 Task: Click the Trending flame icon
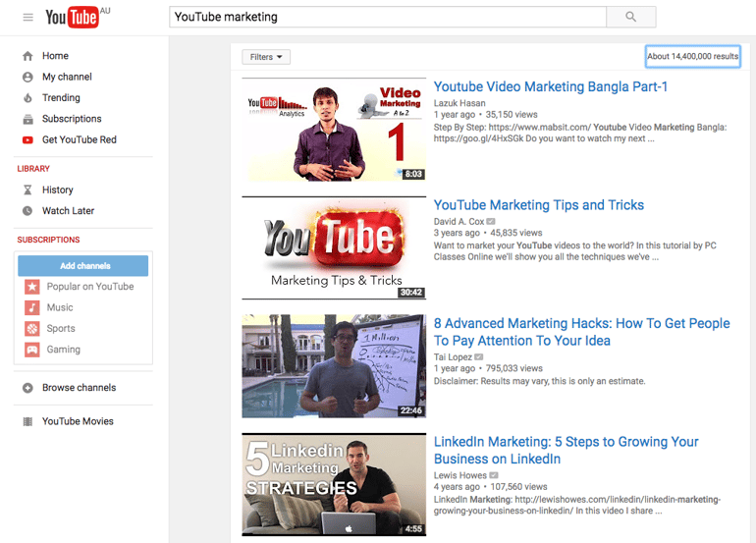(27, 98)
